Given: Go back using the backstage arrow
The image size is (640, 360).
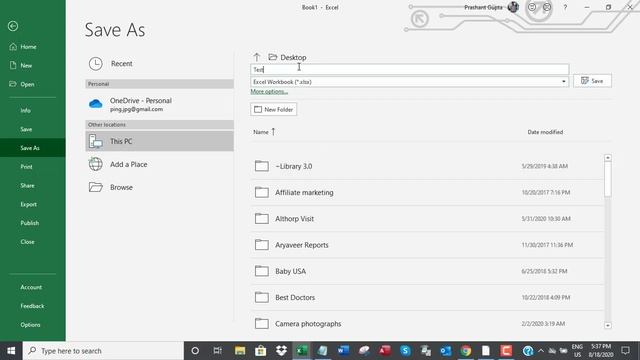Looking at the screenshot, I should [x=13, y=26].
